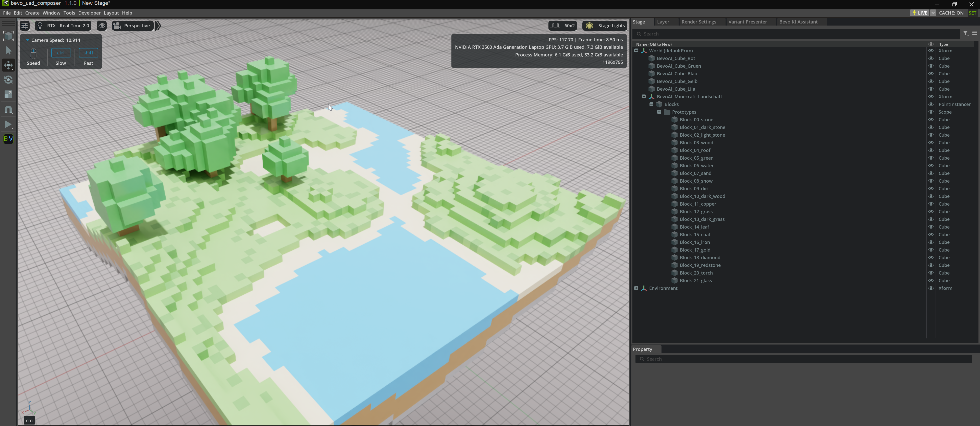Sort by Name (Old to New) header
Screen dimensions: 980x426
(x=654, y=44)
